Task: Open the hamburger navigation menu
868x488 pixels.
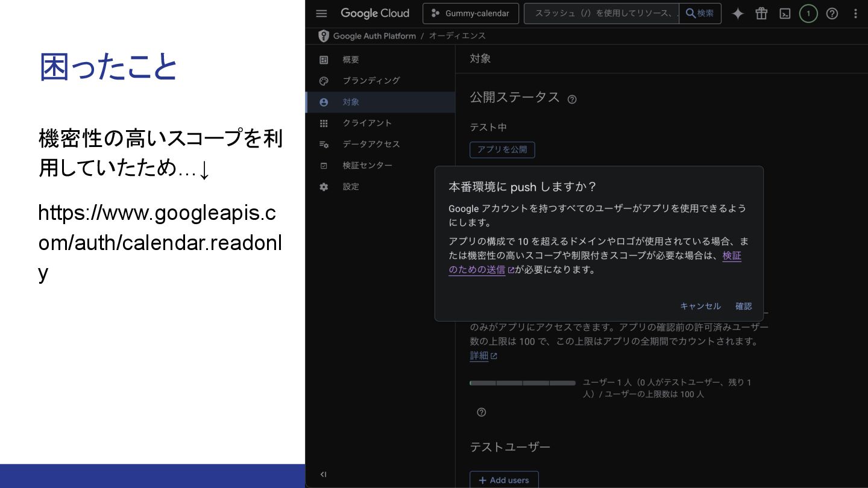Action: click(x=321, y=13)
